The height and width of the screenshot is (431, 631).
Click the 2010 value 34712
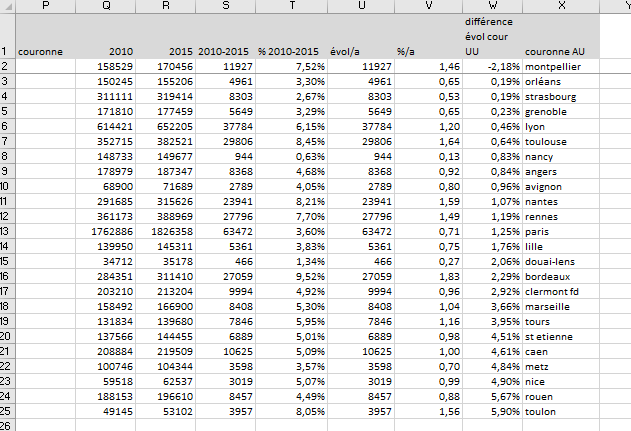pyautogui.click(x=106, y=261)
